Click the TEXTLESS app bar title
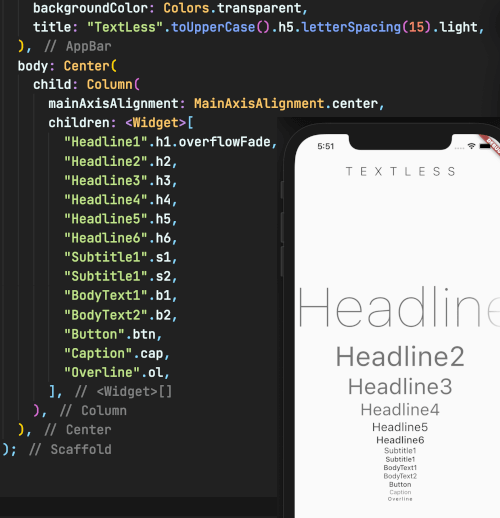Screen dimensions: 500x518 [400, 172]
